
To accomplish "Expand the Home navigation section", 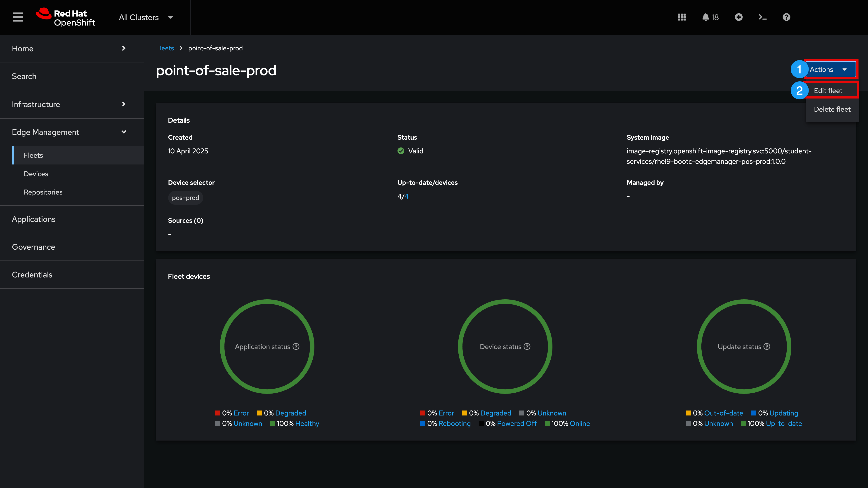I will 72,49.
